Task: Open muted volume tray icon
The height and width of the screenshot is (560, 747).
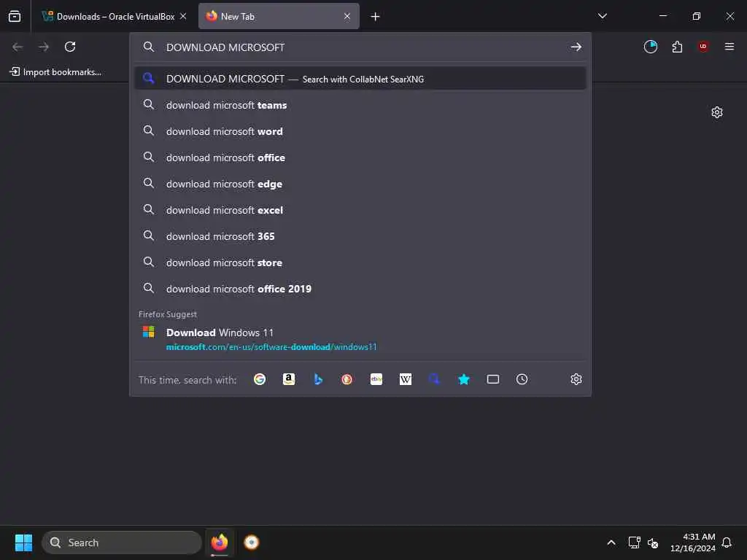Action: (653, 542)
